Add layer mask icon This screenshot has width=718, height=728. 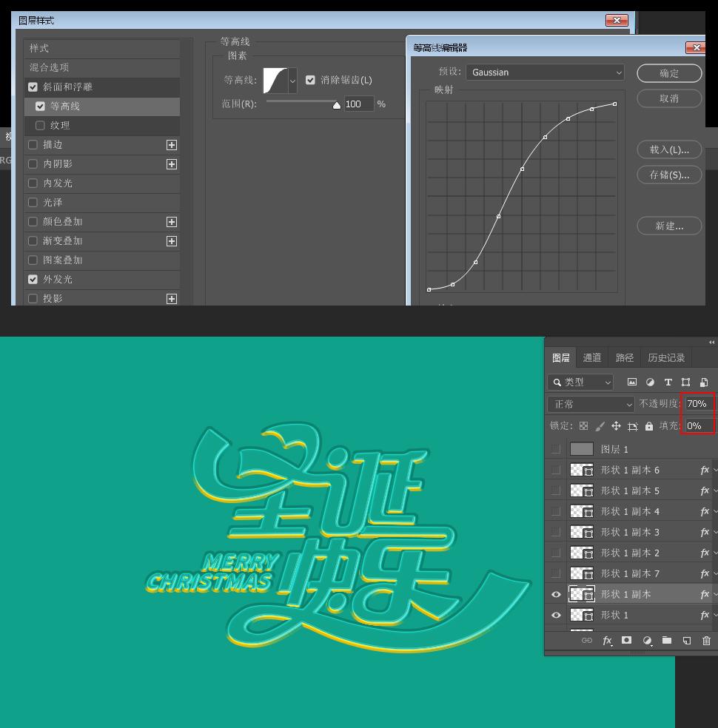[626, 640]
